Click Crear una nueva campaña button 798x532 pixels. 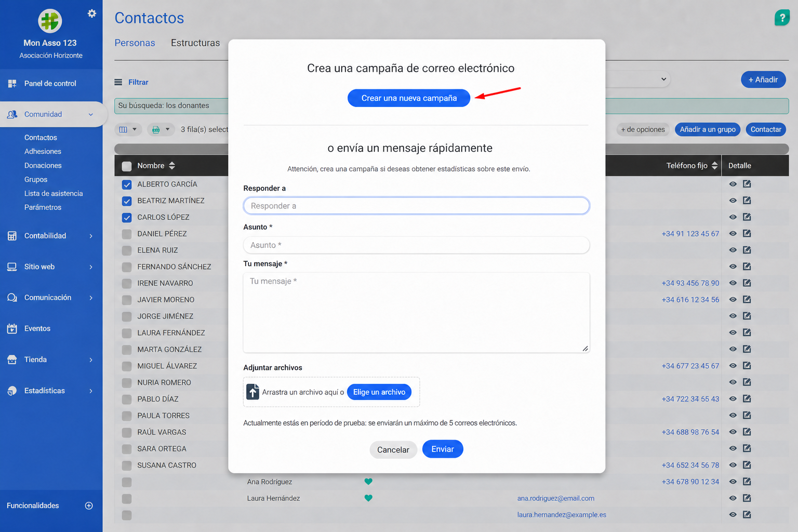pos(409,98)
